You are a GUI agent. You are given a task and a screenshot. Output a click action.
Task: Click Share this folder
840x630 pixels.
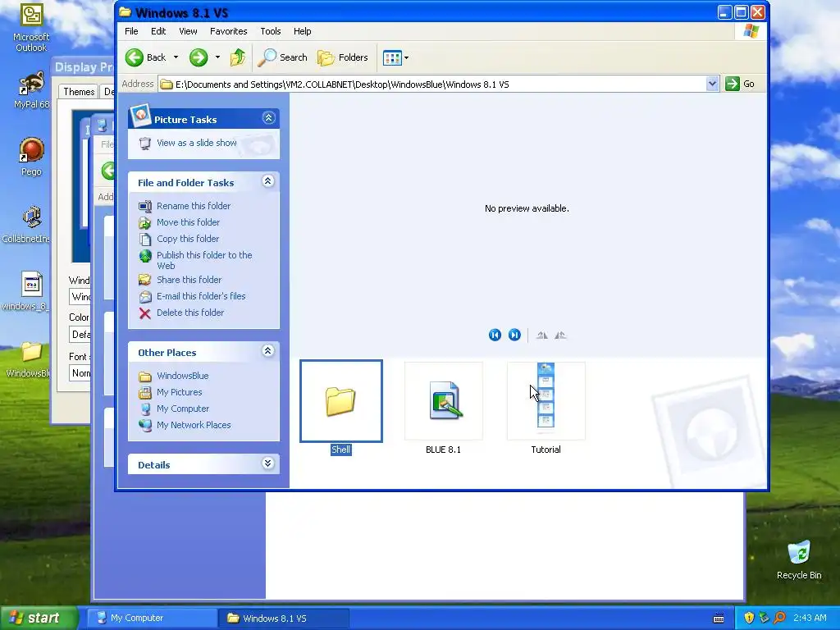coord(189,280)
